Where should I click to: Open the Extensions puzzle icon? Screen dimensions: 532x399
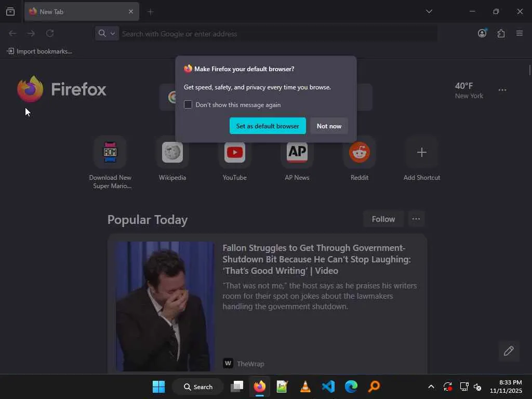(501, 33)
